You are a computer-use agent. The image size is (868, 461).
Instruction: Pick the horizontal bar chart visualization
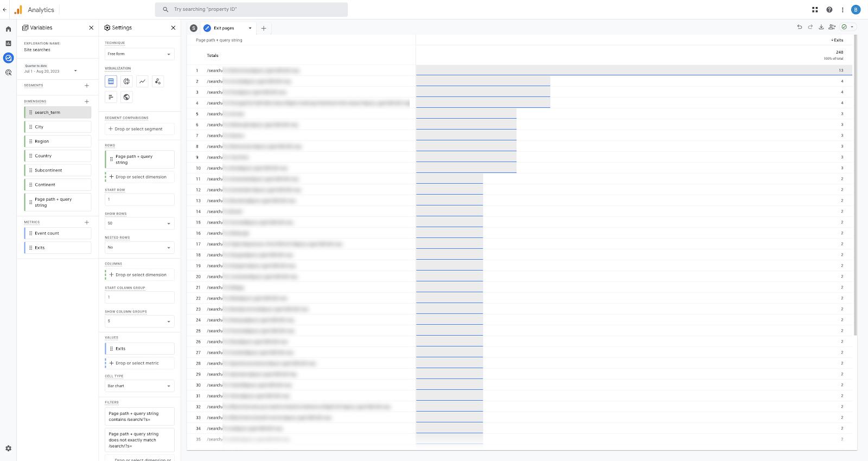coord(111,97)
